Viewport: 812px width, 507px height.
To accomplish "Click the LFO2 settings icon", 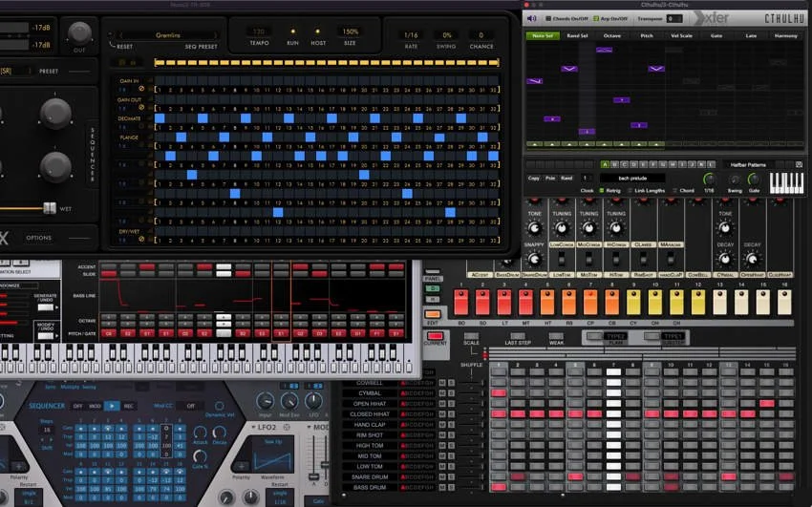I will coord(287,427).
